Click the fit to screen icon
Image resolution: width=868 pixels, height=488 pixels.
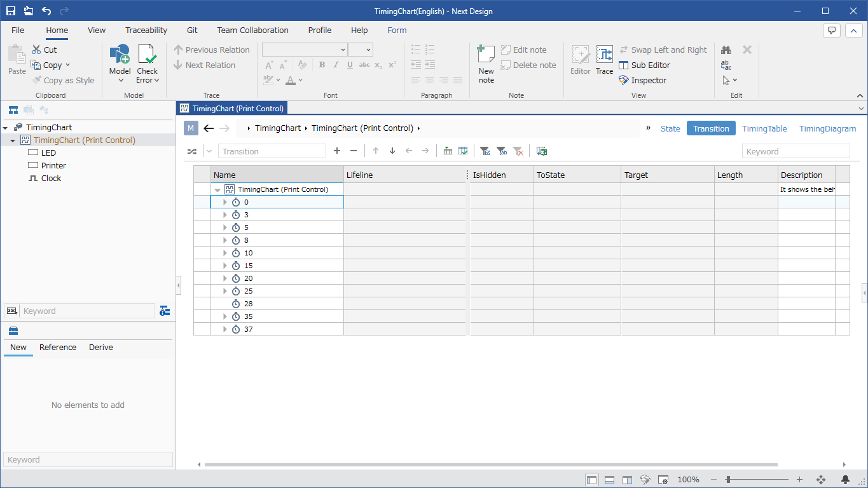[820, 480]
